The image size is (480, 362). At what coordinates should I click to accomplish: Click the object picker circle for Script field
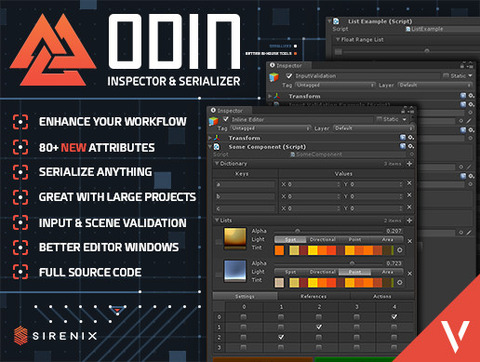(412, 154)
